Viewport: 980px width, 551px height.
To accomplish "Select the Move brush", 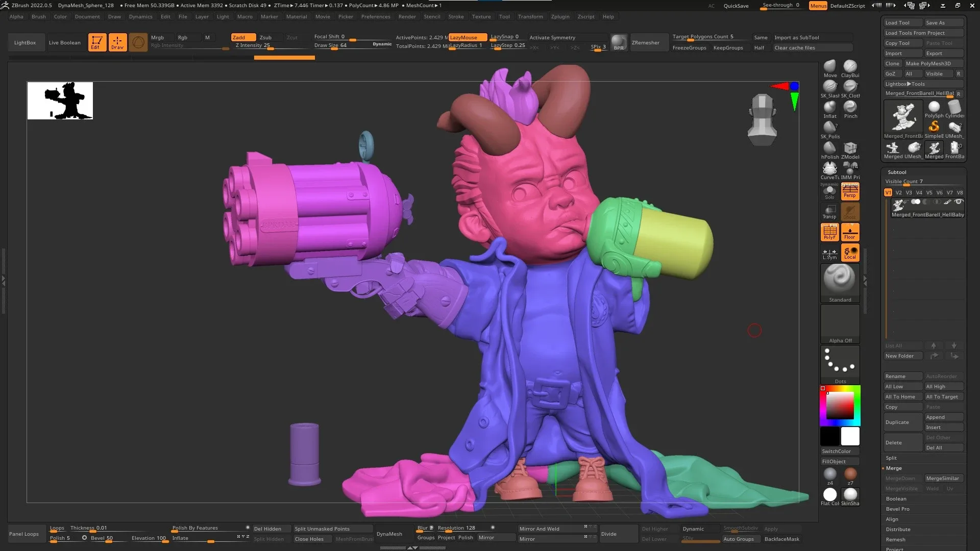I will tap(829, 67).
